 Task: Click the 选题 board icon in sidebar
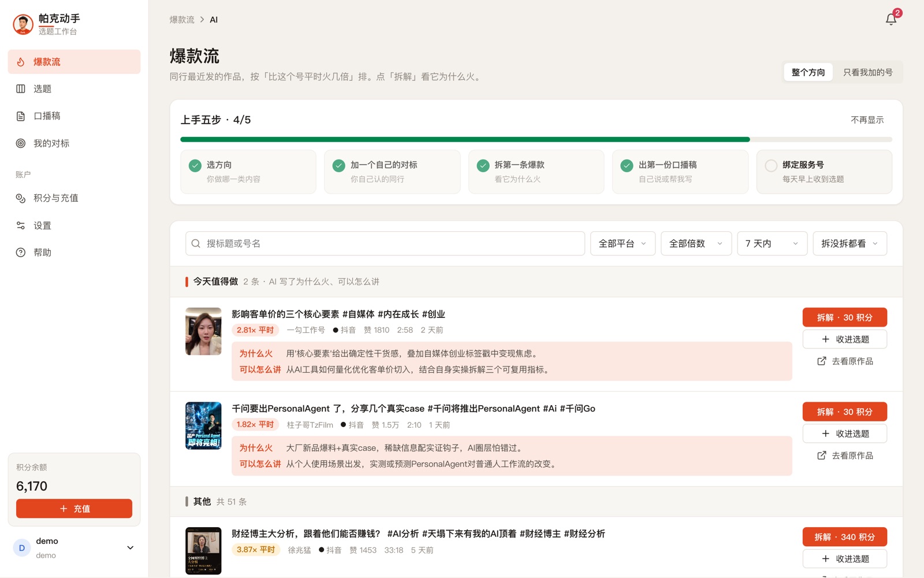pos(21,88)
